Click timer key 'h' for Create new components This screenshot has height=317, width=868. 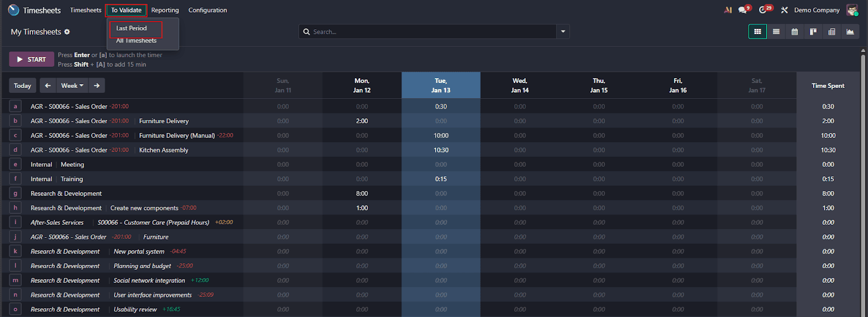tap(15, 208)
